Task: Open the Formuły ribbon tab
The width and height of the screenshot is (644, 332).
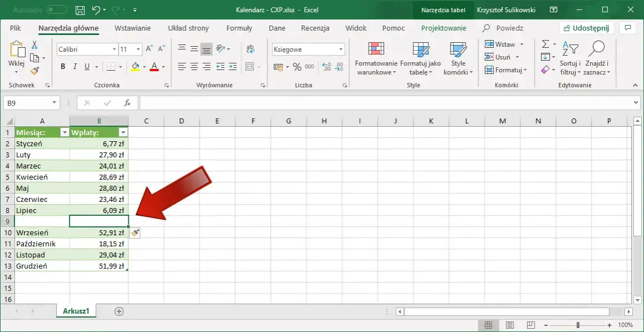Action: [x=239, y=28]
